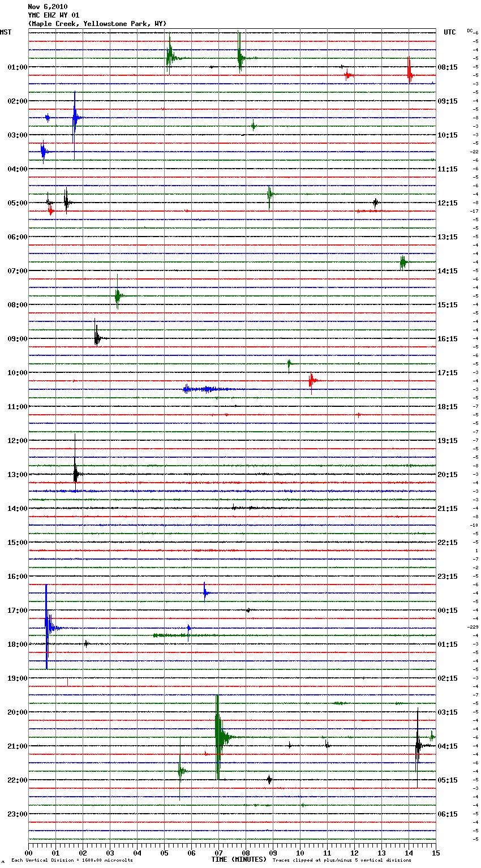Image resolution: width=481 pixels, height=868 pixels.
Task: Click the 02:15 UTC time label
Action: (448, 678)
